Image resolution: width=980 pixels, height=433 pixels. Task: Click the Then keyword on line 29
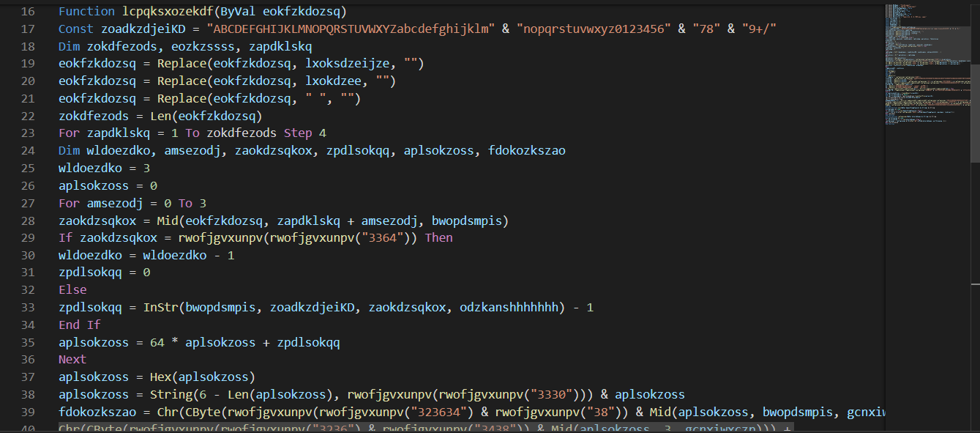click(x=438, y=237)
